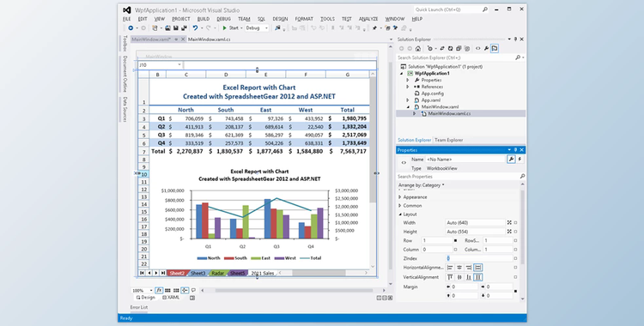Switch to the Team Explorer tab

click(x=448, y=140)
